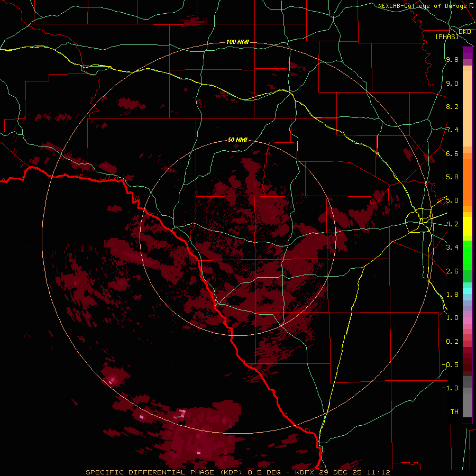Viewport: 476px width, 476px height.
Task: Click the pink segment of color bar
Action: [467, 321]
